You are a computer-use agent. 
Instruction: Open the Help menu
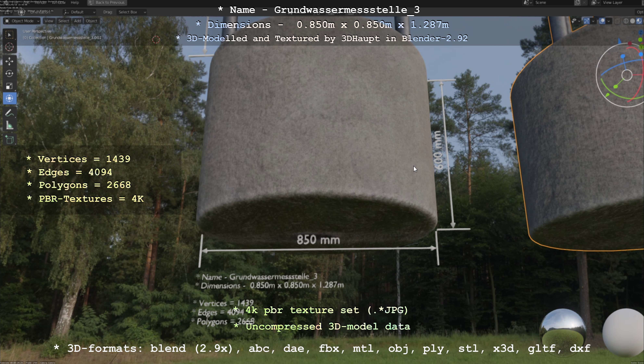(75, 2)
